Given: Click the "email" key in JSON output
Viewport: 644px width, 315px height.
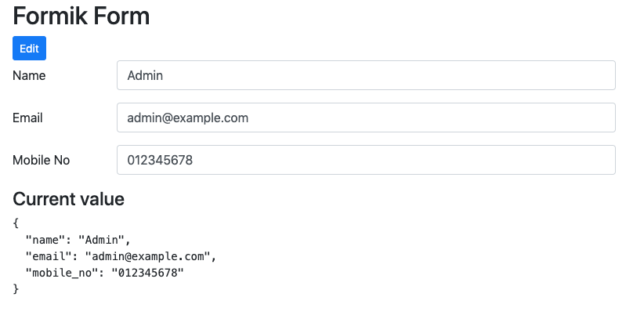Looking at the screenshot, I should point(45,256).
